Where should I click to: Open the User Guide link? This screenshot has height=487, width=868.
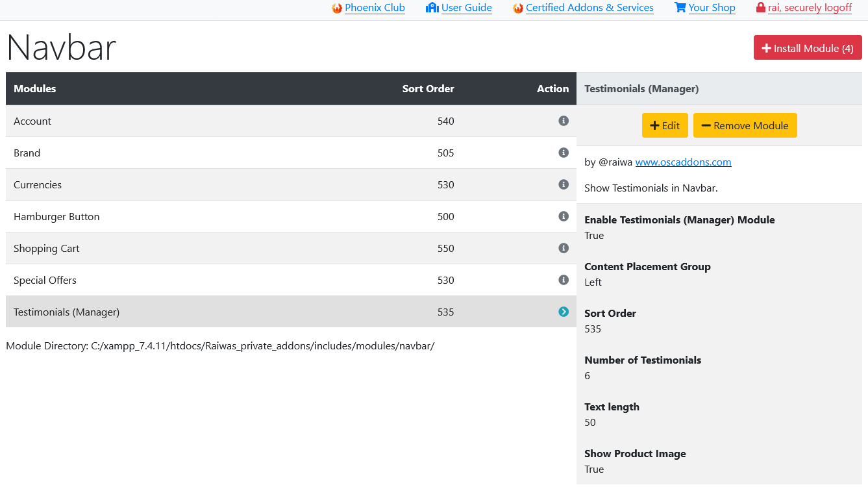(x=467, y=8)
